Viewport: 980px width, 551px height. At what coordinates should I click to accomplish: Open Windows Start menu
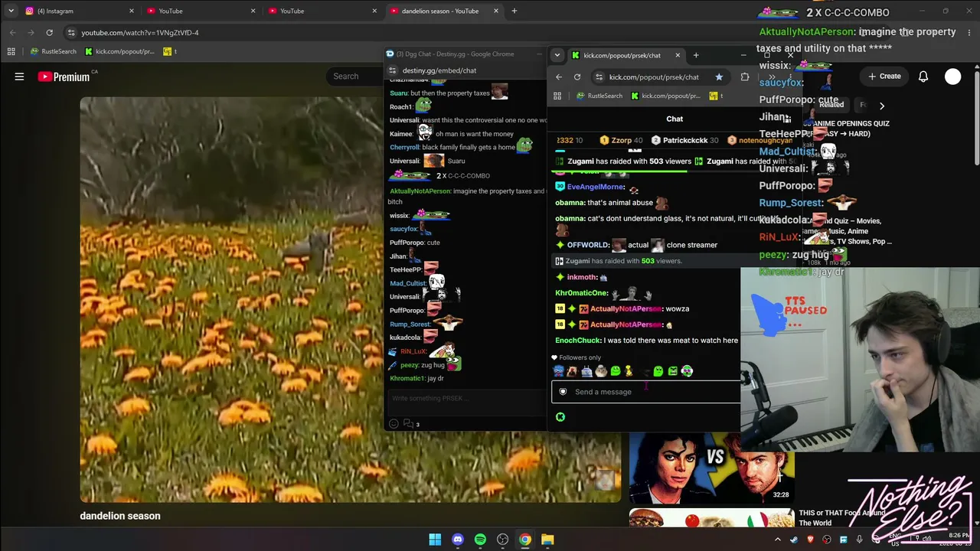[x=435, y=540]
